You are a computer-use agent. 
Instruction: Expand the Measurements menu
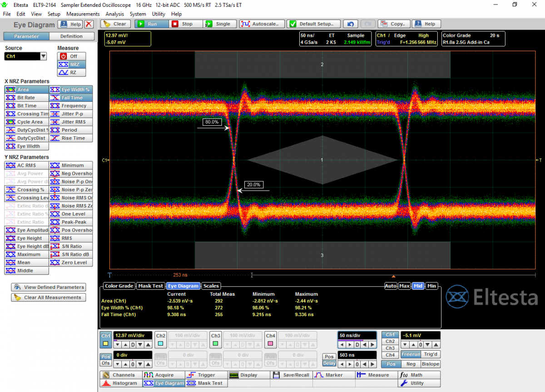(x=83, y=14)
